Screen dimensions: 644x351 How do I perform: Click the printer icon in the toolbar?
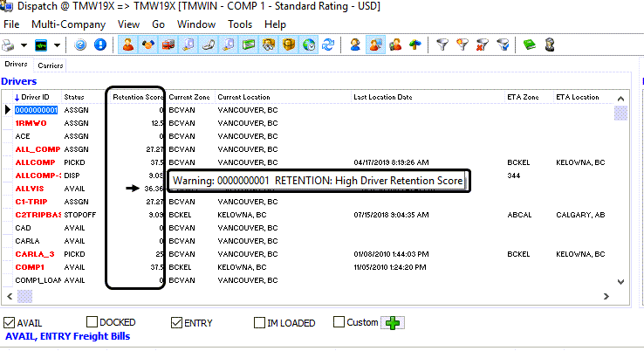coord(8,45)
